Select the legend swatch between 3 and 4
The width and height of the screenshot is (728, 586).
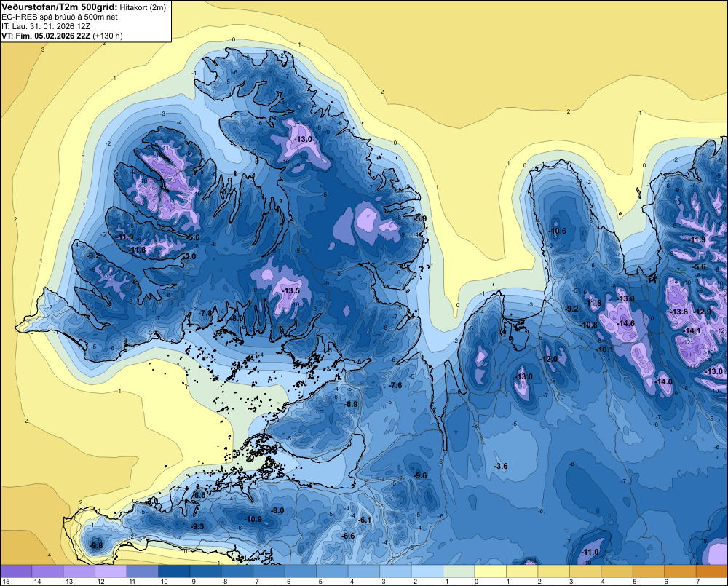[585, 571]
